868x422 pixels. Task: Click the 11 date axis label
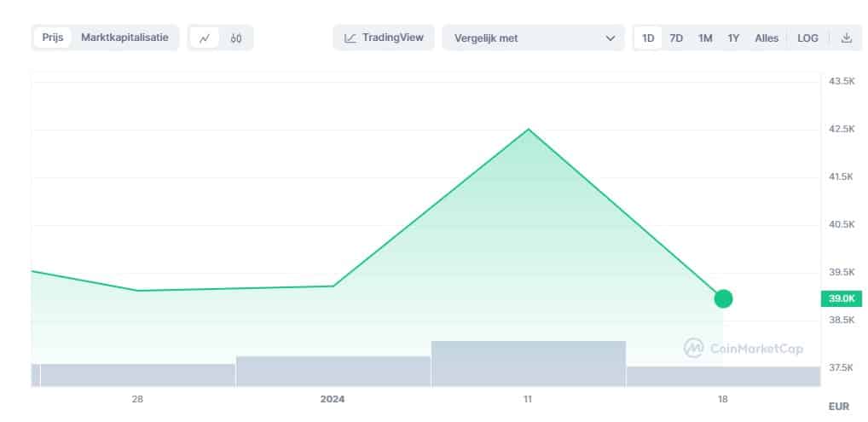click(x=528, y=399)
